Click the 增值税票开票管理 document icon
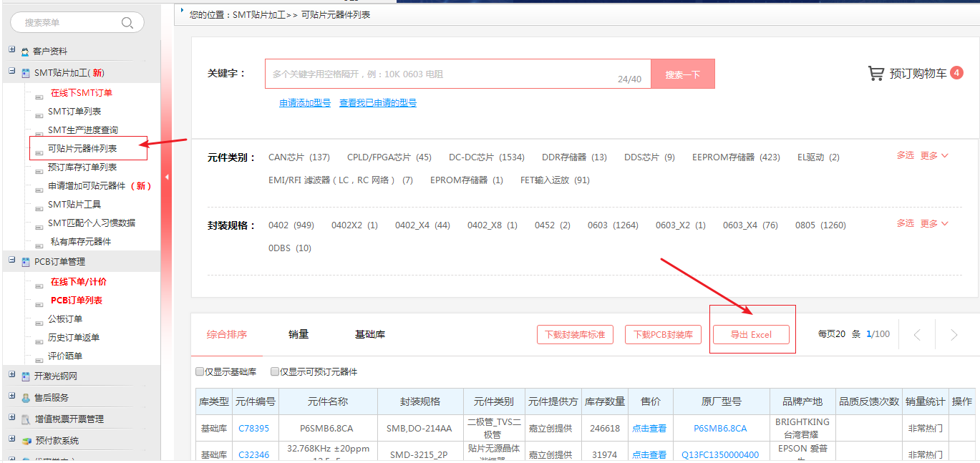 26,419
